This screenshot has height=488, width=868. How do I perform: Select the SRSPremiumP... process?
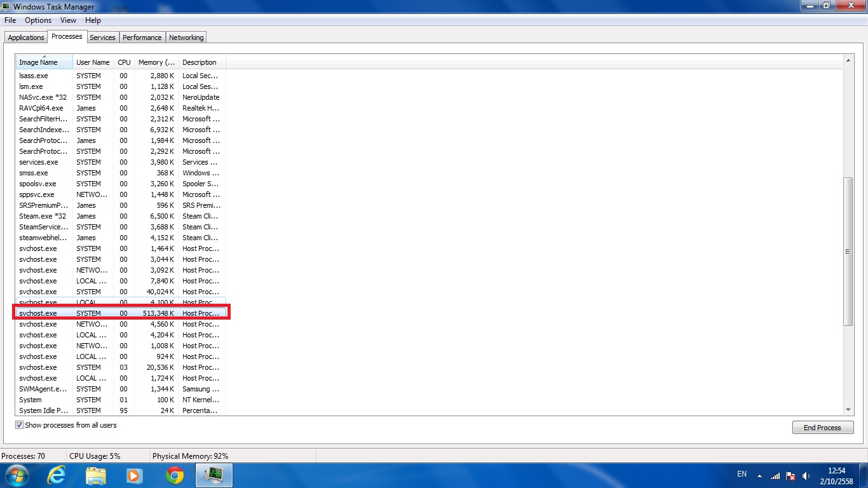pos(121,205)
